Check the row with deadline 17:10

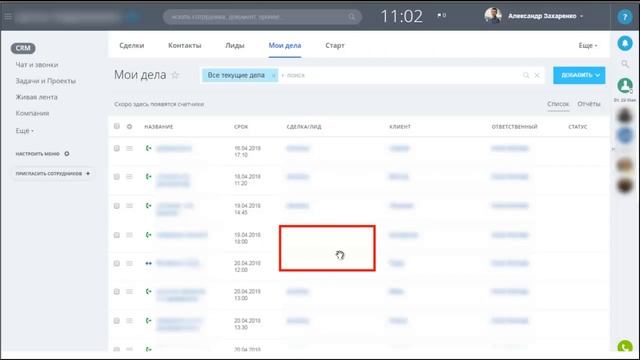click(117, 148)
